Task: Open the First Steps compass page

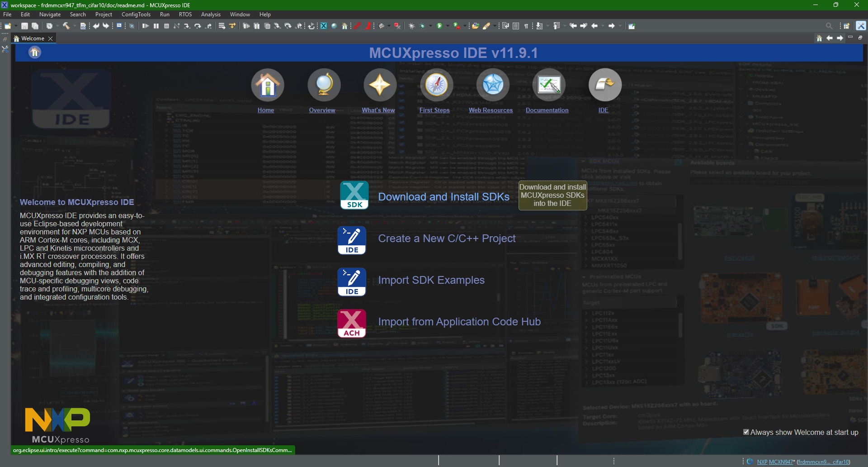Action: [436, 85]
